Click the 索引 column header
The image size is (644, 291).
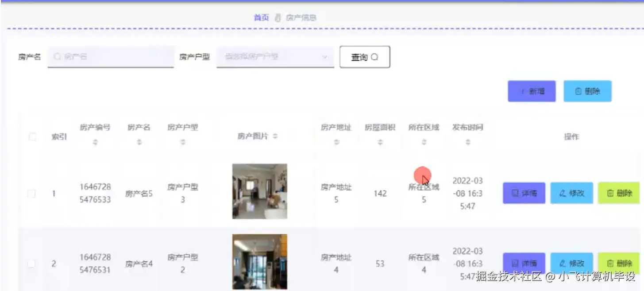coord(59,137)
